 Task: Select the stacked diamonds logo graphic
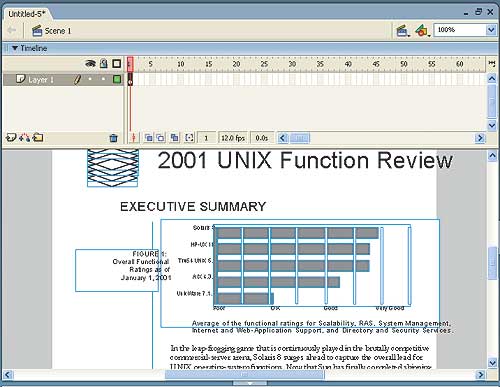tap(113, 168)
